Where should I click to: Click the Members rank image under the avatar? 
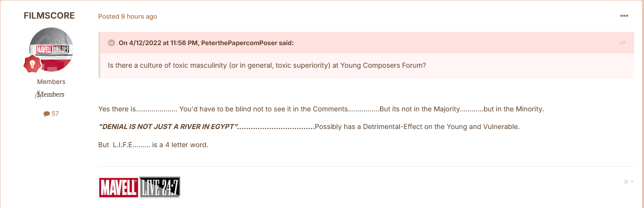point(51,94)
